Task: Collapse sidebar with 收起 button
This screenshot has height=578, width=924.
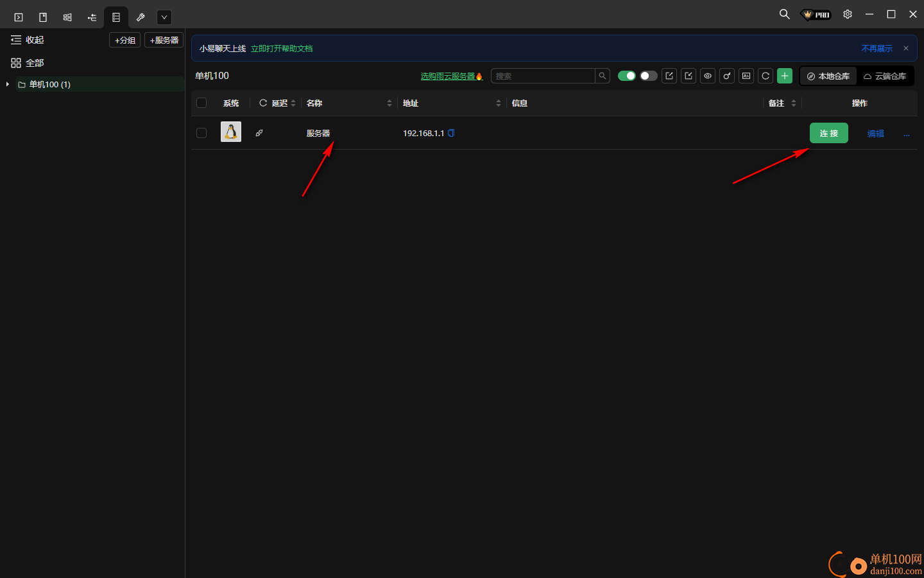Action: coord(27,40)
